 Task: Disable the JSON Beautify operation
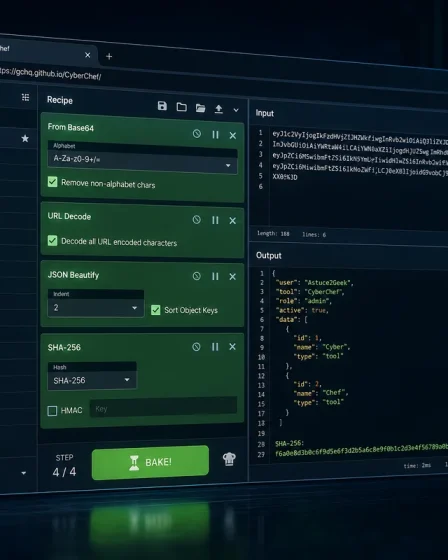196,276
